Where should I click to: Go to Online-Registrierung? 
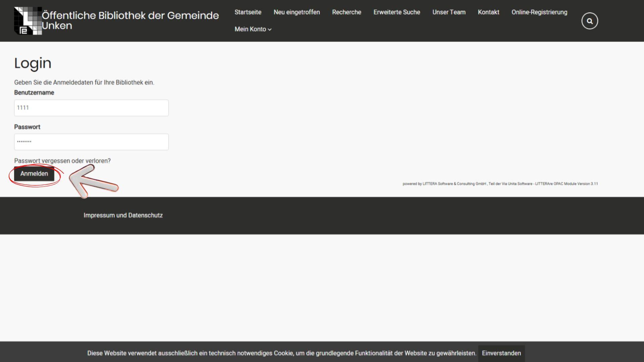[539, 12]
